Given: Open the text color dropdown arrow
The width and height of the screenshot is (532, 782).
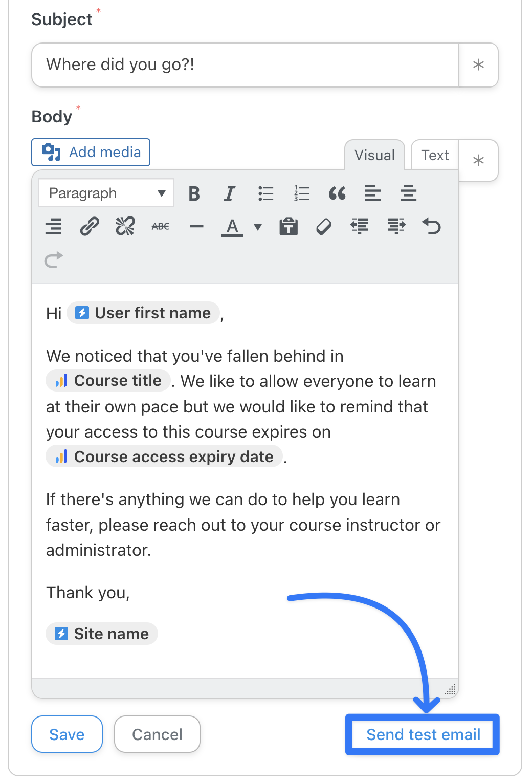Looking at the screenshot, I should click(258, 227).
